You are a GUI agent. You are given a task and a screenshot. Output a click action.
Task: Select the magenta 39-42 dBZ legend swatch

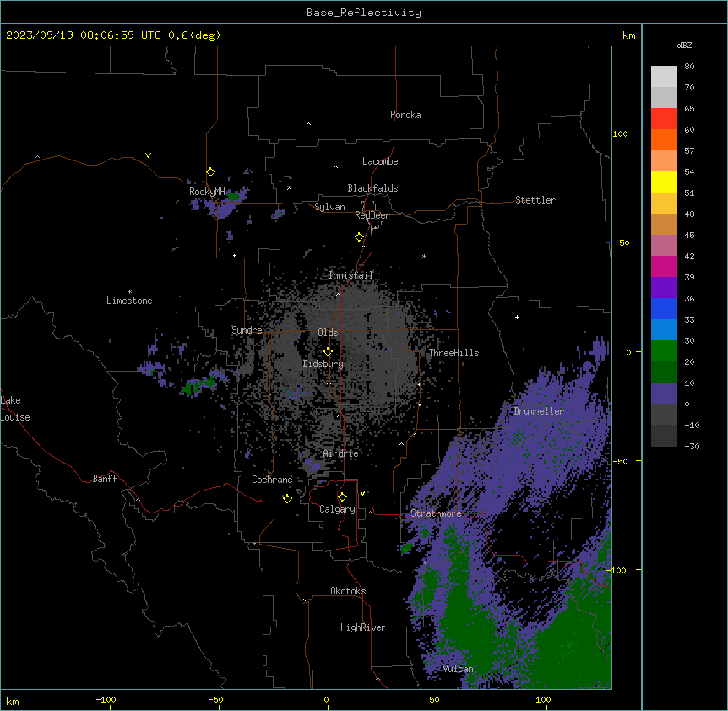click(x=664, y=266)
